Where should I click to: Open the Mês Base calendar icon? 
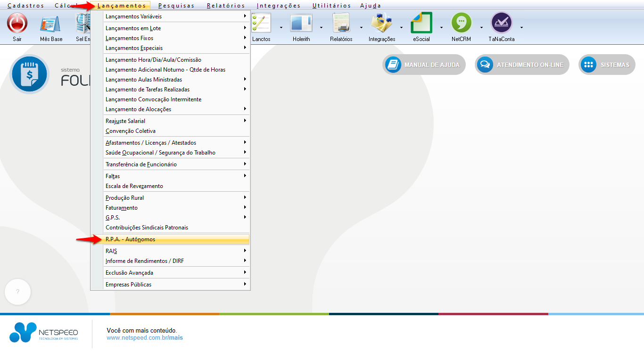[51, 23]
